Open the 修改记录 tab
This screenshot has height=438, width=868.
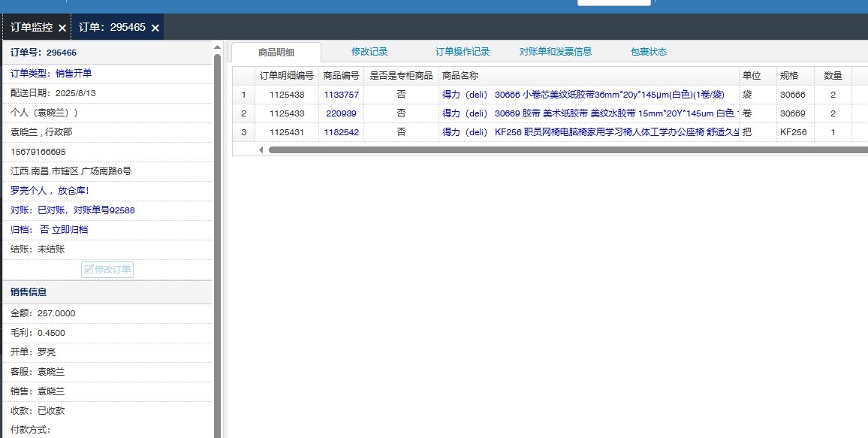click(369, 52)
